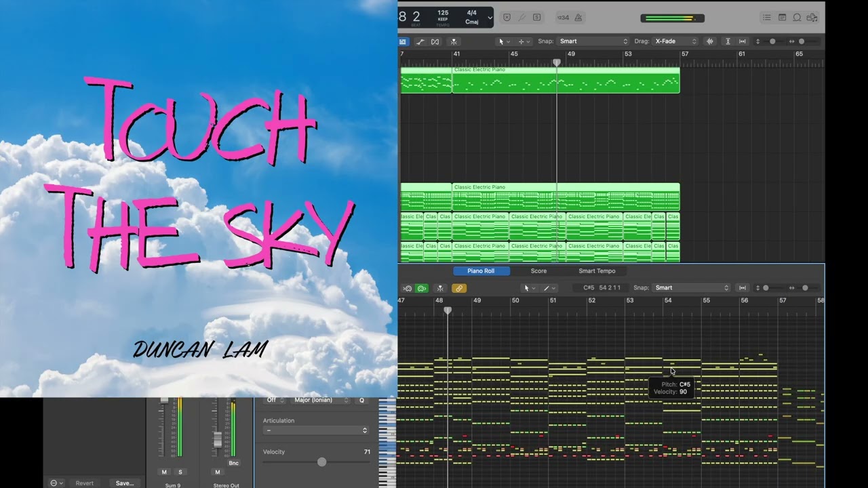Click the Tracks area playhead marker

557,62
